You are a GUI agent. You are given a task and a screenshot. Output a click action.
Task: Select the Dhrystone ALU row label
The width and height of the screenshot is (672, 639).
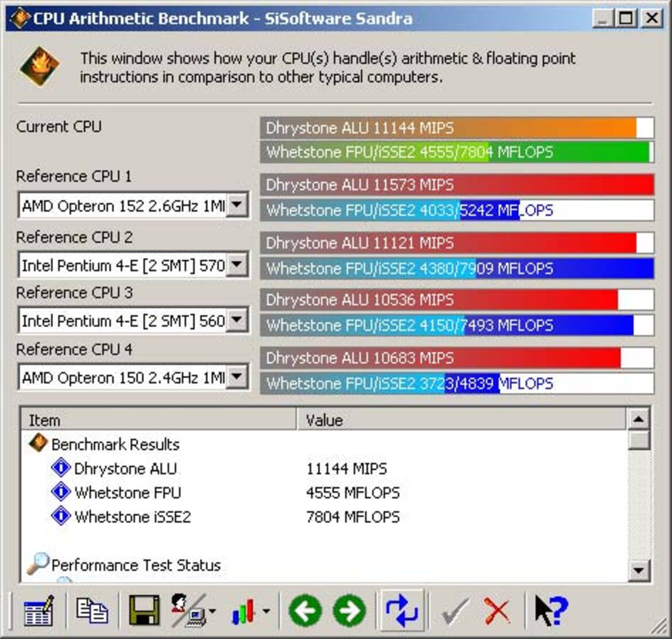click(x=125, y=468)
